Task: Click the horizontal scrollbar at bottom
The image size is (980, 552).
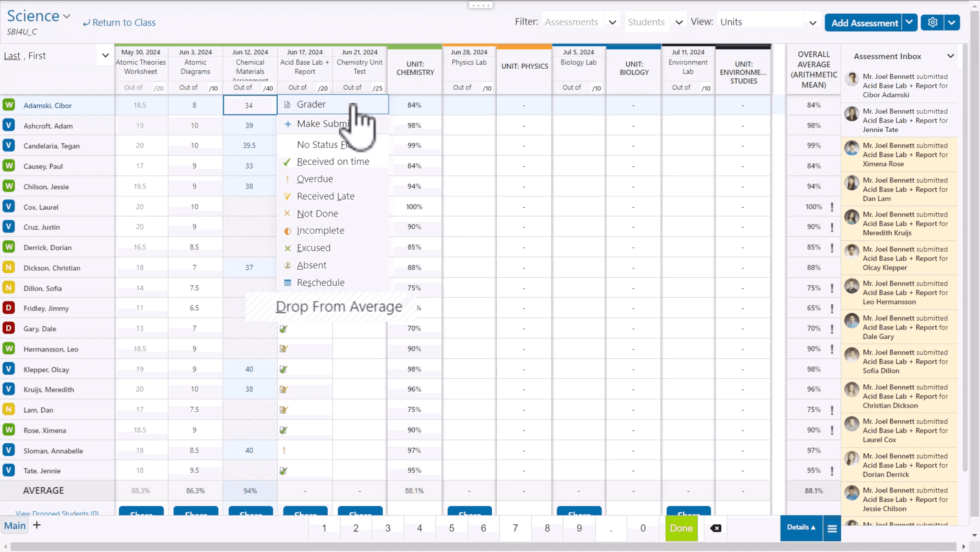Action: coord(483,547)
